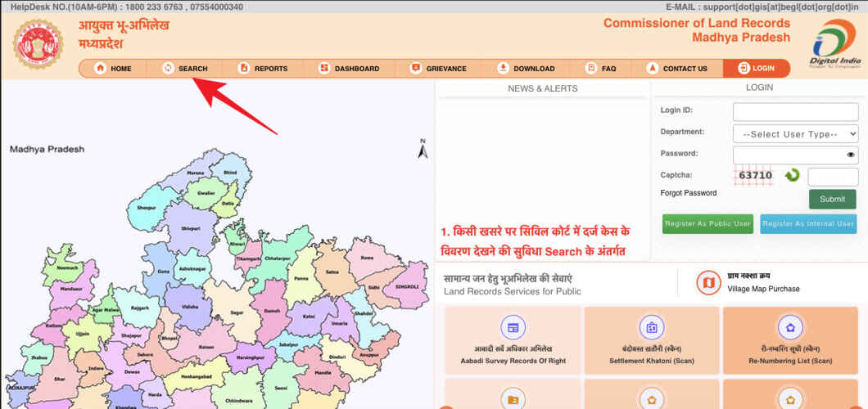Select Mandsaur district on the map

(73, 287)
